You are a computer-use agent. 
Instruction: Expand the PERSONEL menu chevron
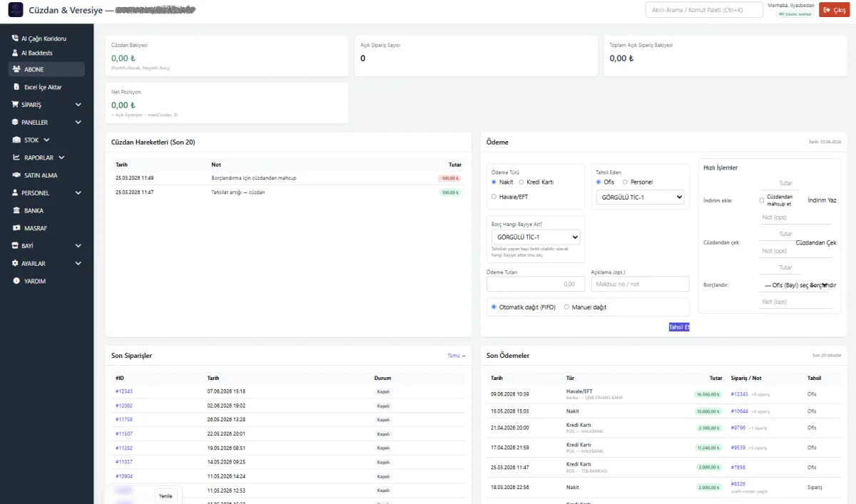click(x=78, y=192)
